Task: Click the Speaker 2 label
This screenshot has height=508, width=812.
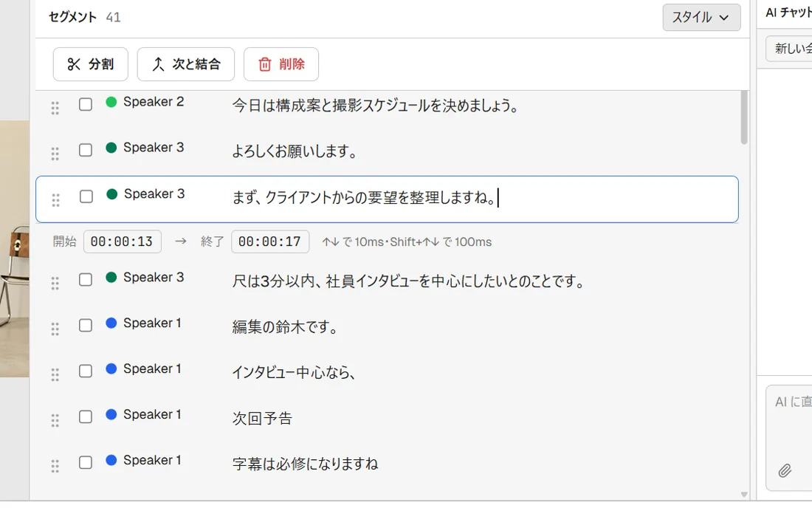Action: (x=154, y=102)
